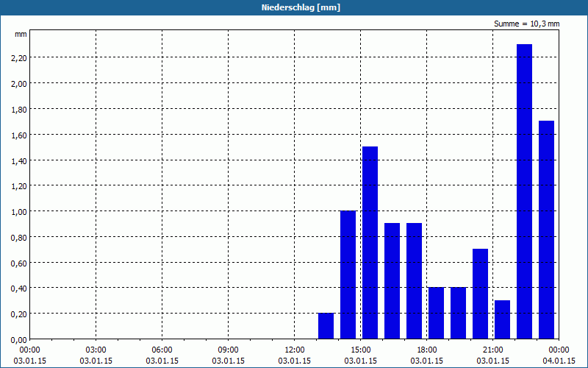Select the 1,70 mm bar before midnight
The image size is (588, 368).
click(x=546, y=230)
